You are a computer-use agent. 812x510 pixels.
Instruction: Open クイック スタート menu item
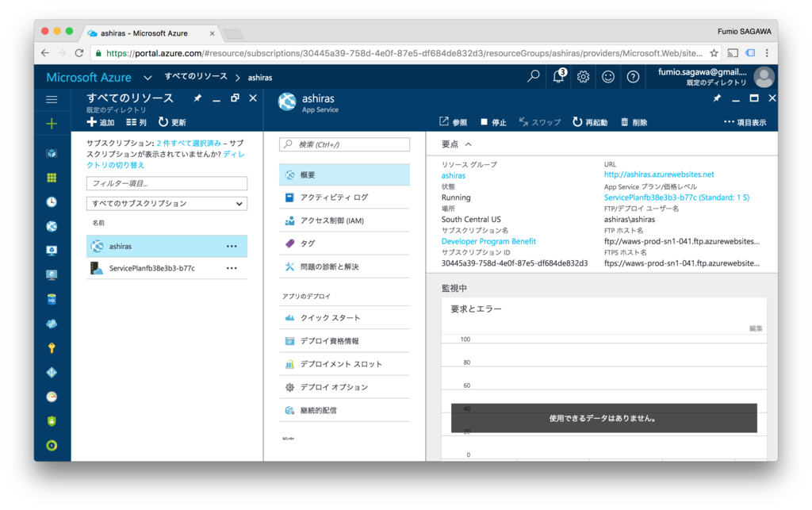pyautogui.click(x=344, y=318)
